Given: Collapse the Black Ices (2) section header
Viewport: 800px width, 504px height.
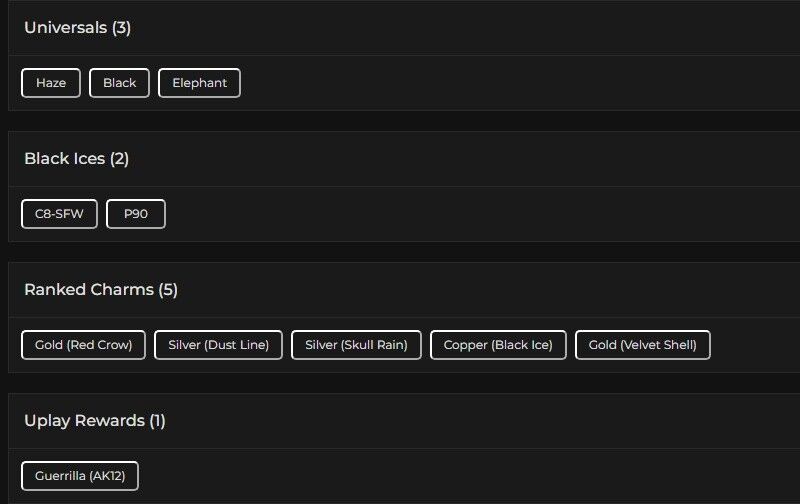Looking at the screenshot, I should [x=76, y=159].
